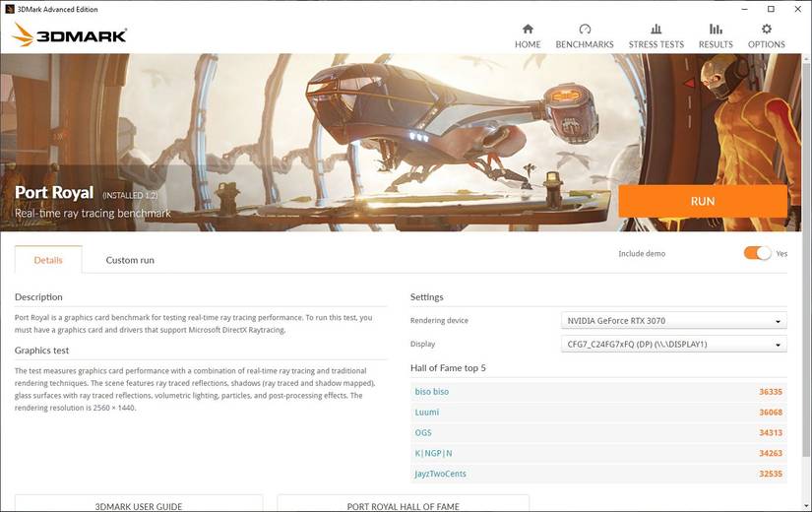This screenshot has width=812, height=512.
Task: Click the score 36335
Action: pos(771,392)
